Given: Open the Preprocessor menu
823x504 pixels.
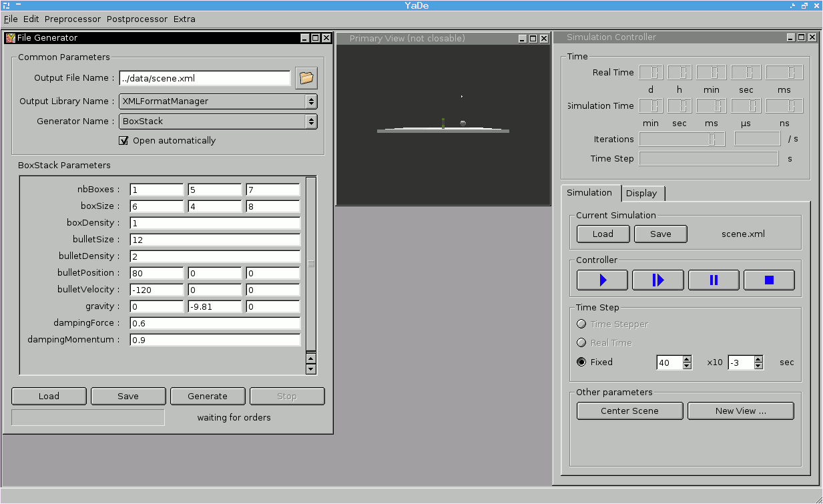Looking at the screenshot, I should coord(73,19).
